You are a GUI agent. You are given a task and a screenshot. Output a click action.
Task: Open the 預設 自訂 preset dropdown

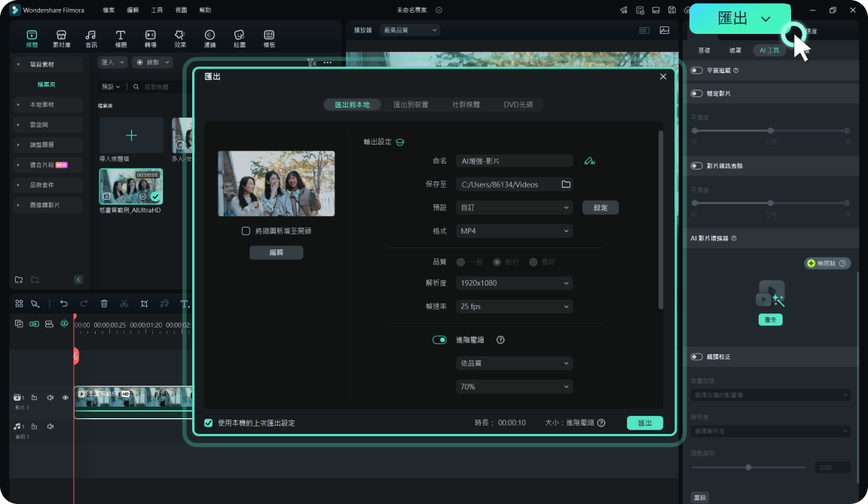tap(515, 207)
